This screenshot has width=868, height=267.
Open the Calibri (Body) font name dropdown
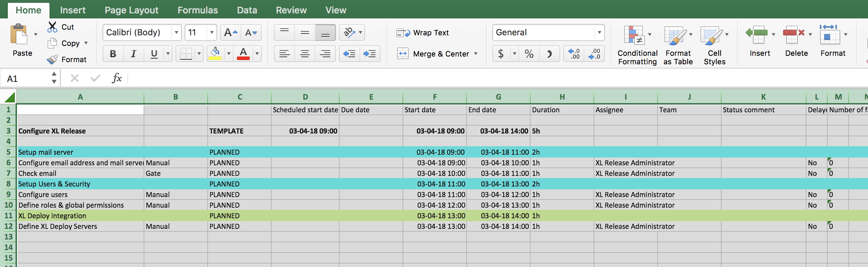pos(176,33)
